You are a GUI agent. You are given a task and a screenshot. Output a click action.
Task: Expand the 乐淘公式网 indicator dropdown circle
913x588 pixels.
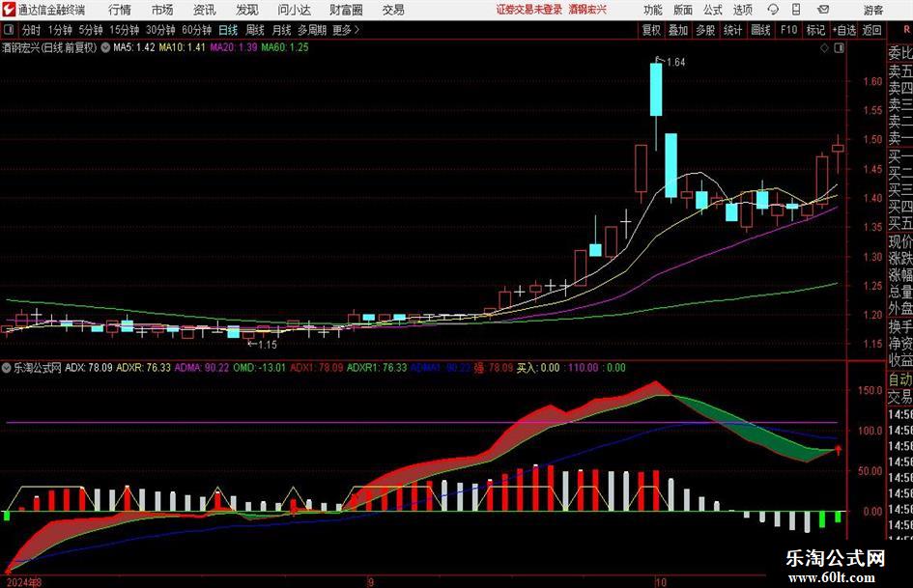coord(7,368)
